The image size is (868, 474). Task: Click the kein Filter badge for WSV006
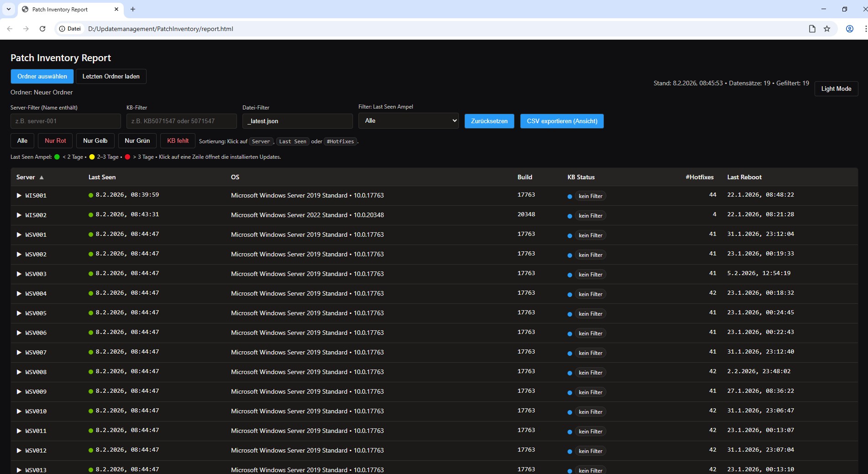590,333
